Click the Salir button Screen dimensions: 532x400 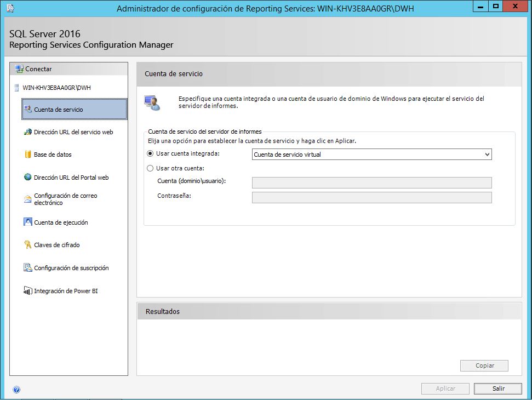[x=497, y=388]
